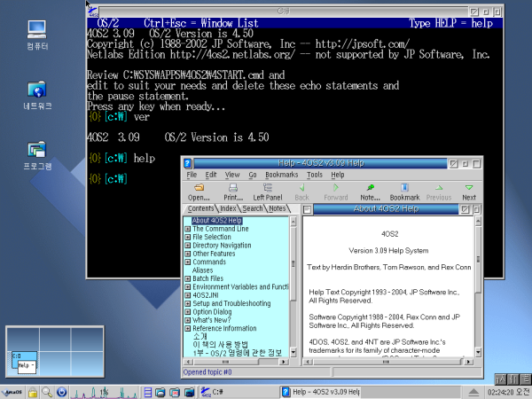This screenshot has height=399, width=532.
Task: Click the Note toolbar icon
Action: click(x=371, y=192)
